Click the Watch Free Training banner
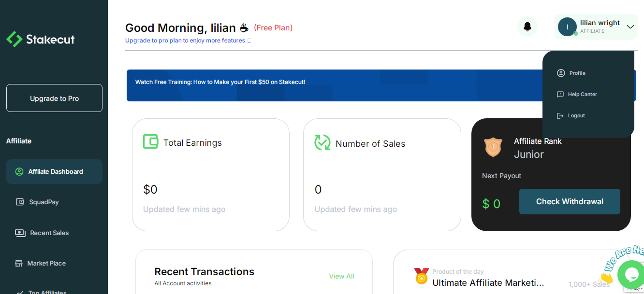Screen dimensions: 644x294 [334, 85]
